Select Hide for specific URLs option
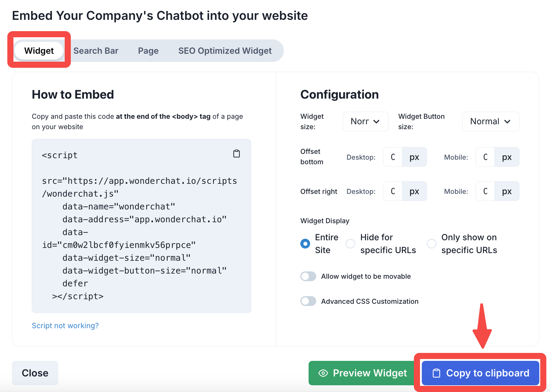This screenshot has width=550, height=392. pos(350,244)
